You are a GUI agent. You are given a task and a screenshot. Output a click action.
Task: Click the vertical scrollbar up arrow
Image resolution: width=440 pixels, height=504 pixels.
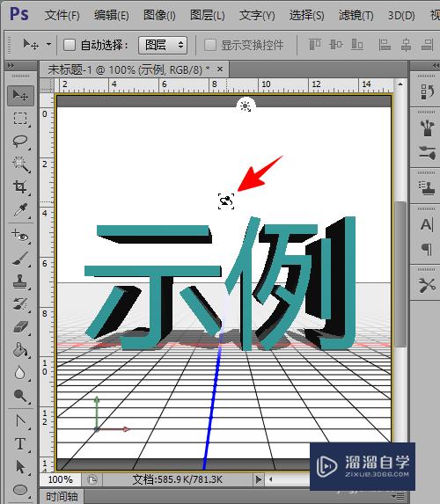pyautogui.click(x=400, y=84)
